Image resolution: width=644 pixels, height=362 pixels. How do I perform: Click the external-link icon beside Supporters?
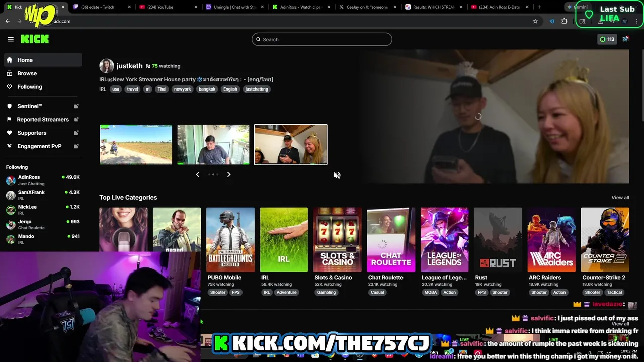(x=76, y=133)
